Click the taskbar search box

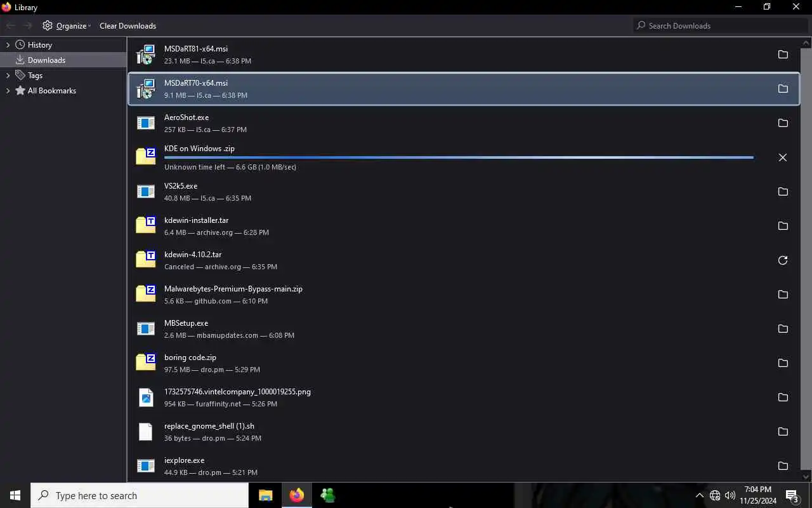[x=140, y=495]
